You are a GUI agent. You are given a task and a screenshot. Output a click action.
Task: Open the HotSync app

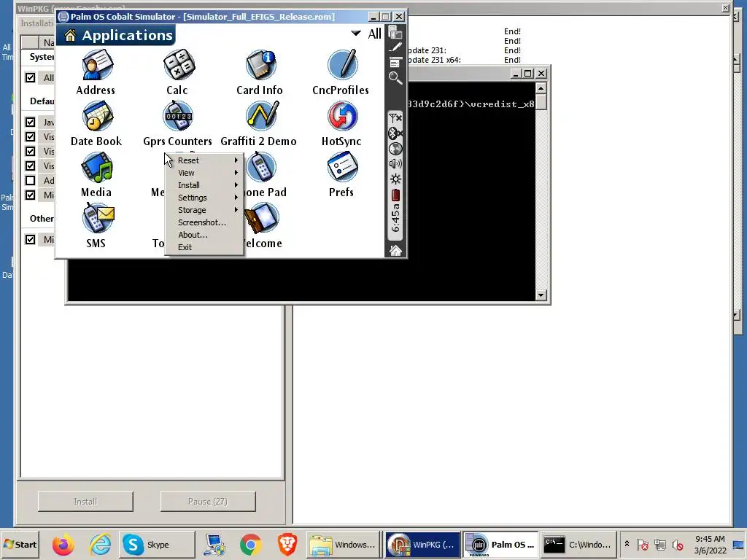coord(341,124)
